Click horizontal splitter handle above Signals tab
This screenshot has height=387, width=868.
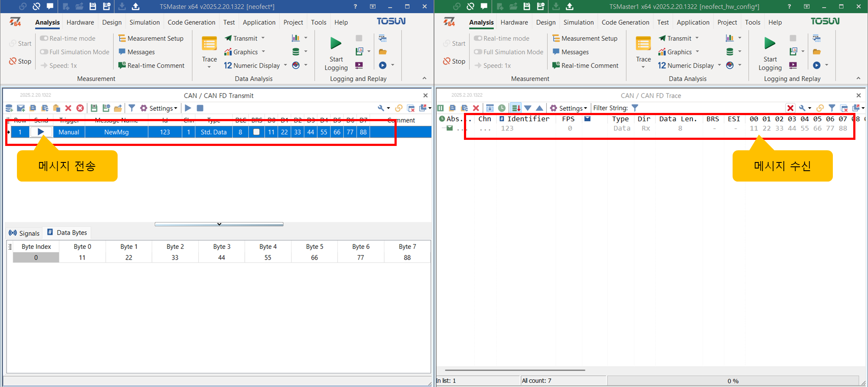[219, 224]
